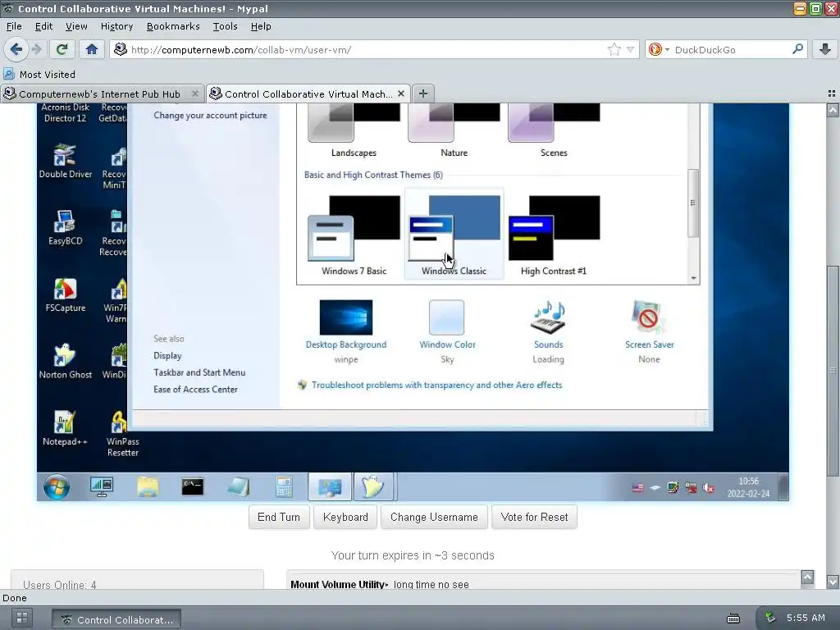Click the Change Username button

(x=434, y=517)
